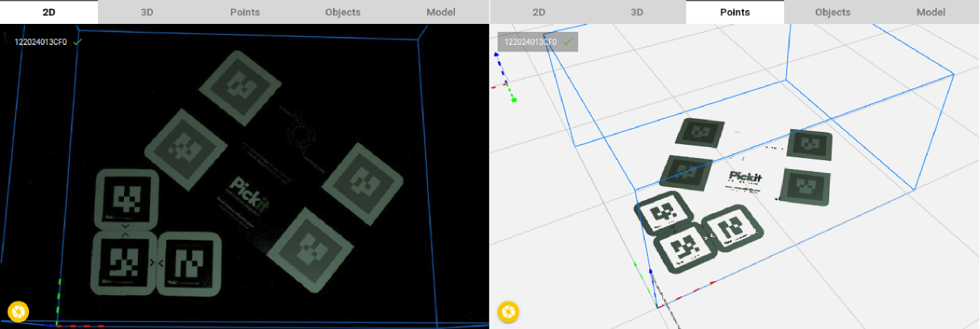Open the Objects tab in the left viewer
Screen dimensions: 980x329
pos(342,12)
